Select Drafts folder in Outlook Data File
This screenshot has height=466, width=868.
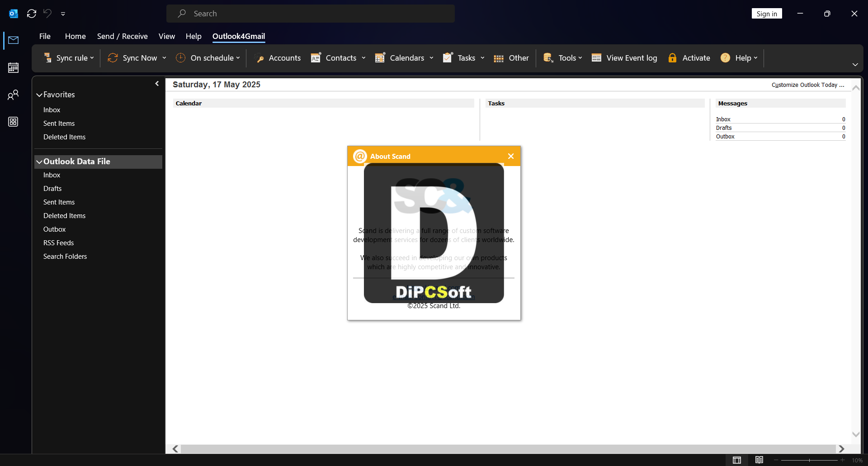click(52, 189)
